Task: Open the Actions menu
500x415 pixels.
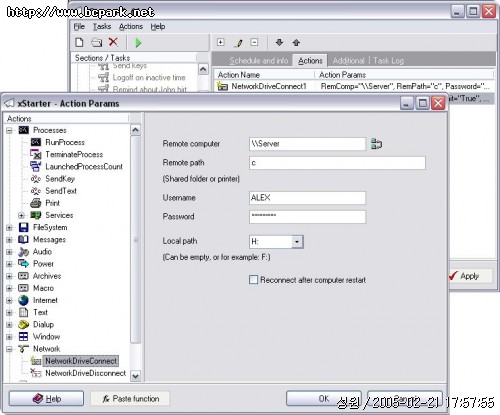Action: (x=131, y=26)
